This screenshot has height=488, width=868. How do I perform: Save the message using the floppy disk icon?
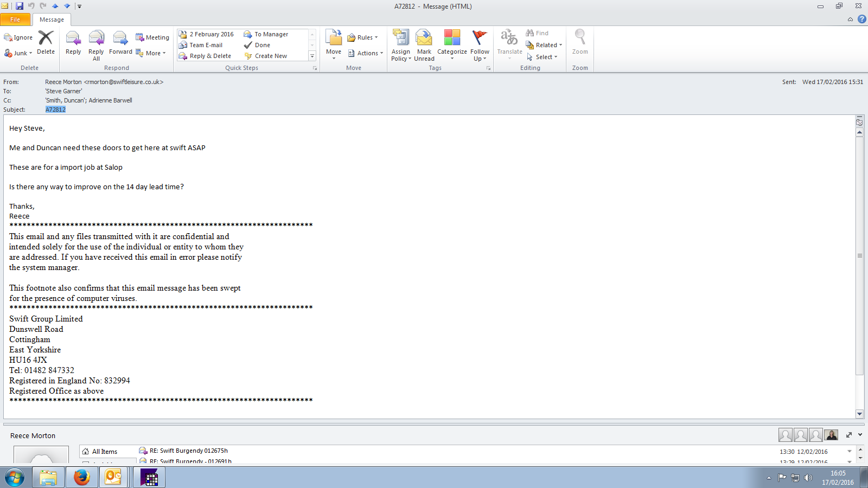pyautogui.click(x=20, y=6)
